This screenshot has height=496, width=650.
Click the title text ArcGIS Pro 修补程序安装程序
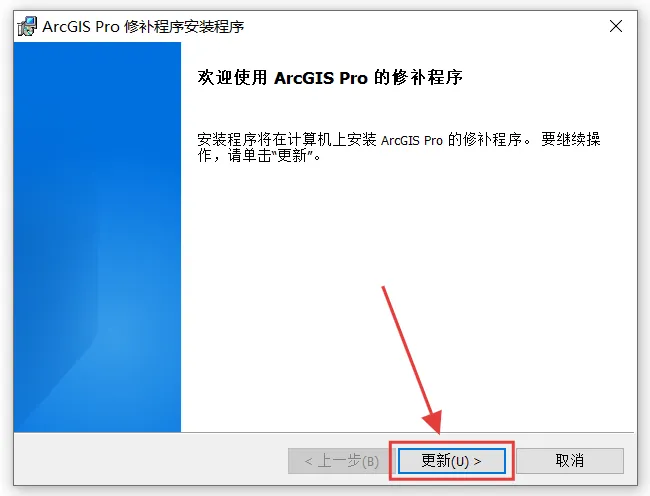[x=143, y=27]
